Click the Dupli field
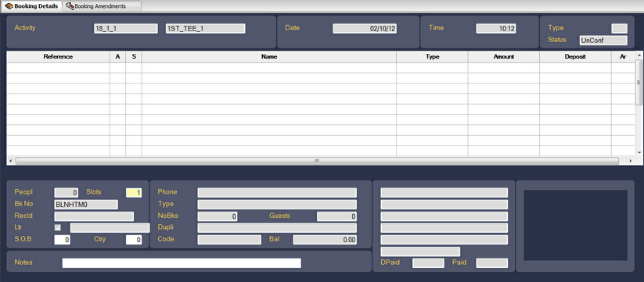644x282 pixels. tap(277, 228)
